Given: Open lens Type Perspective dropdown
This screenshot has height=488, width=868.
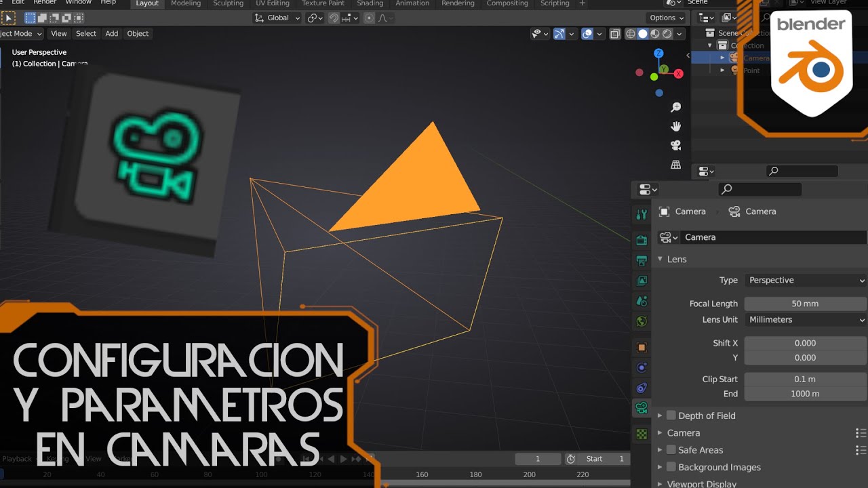Looking at the screenshot, I should click(806, 280).
